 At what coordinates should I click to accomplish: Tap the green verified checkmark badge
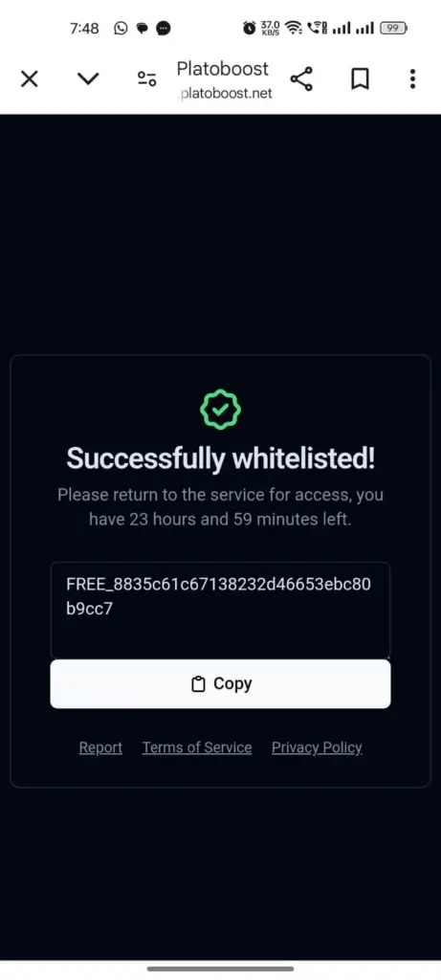(220, 409)
